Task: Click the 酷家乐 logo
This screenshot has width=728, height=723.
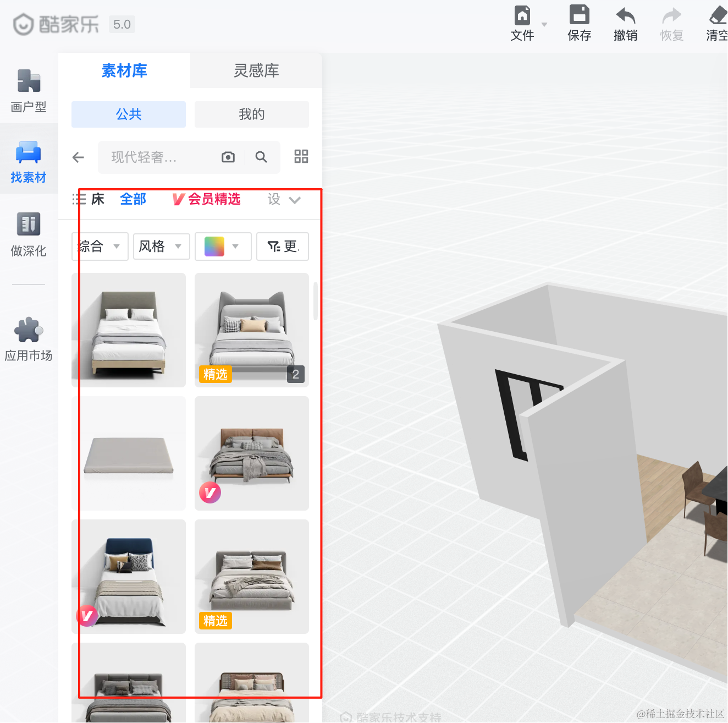Action: (56, 24)
